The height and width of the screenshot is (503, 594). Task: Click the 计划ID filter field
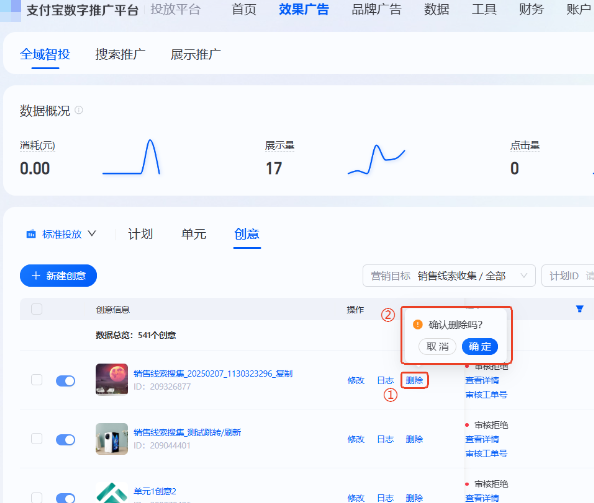pyautogui.click(x=568, y=276)
